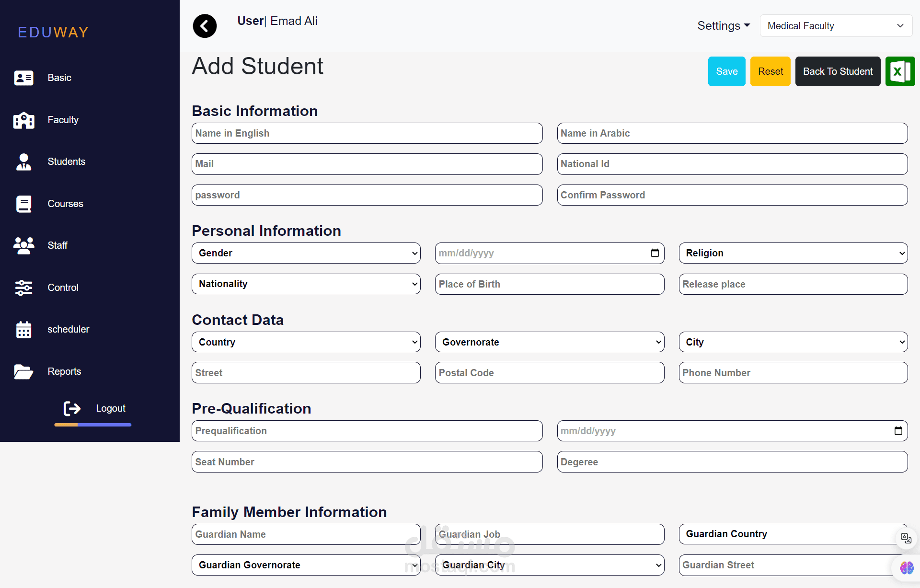Open the scheduler calendar icon
This screenshot has width=920, height=588.
tap(23, 330)
